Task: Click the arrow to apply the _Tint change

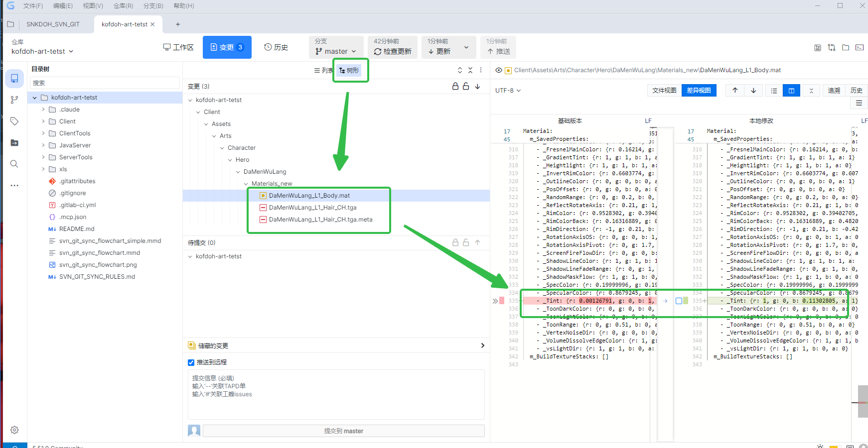Action: (665, 301)
